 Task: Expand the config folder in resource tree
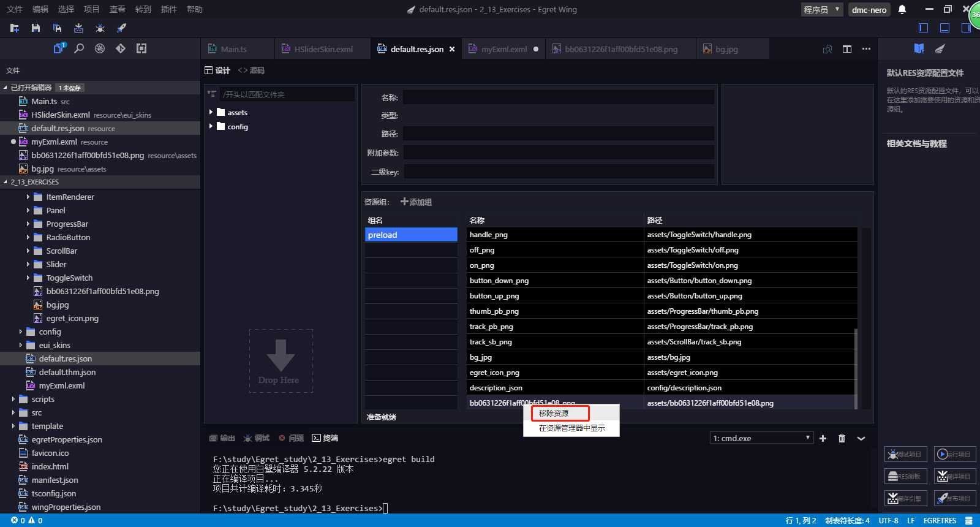tap(211, 126)
